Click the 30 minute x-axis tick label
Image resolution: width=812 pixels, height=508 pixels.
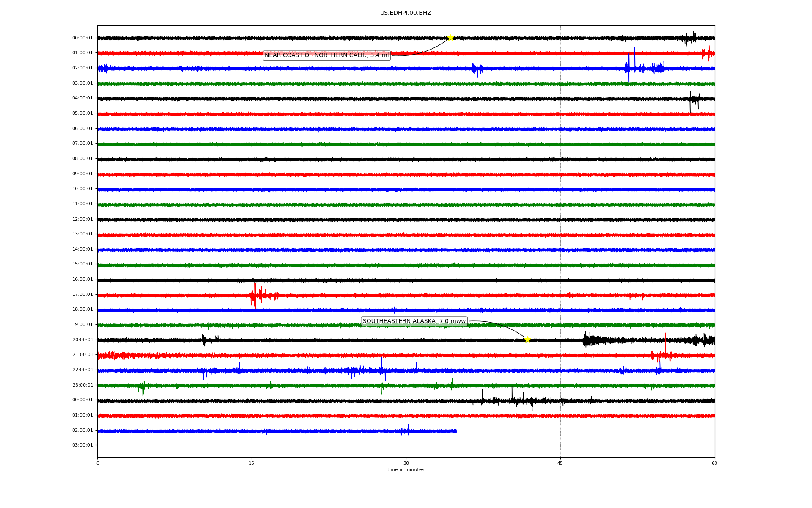(x=406, y=463)
